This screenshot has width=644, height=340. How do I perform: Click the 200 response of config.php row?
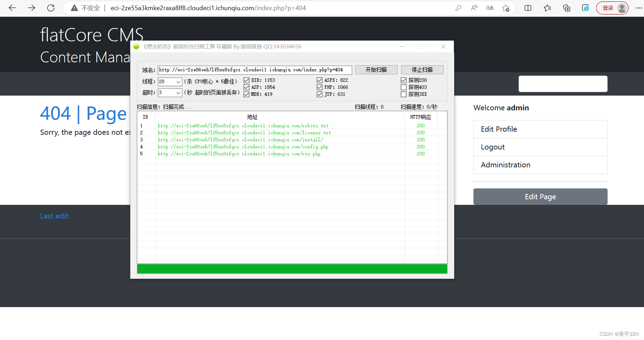421,147
